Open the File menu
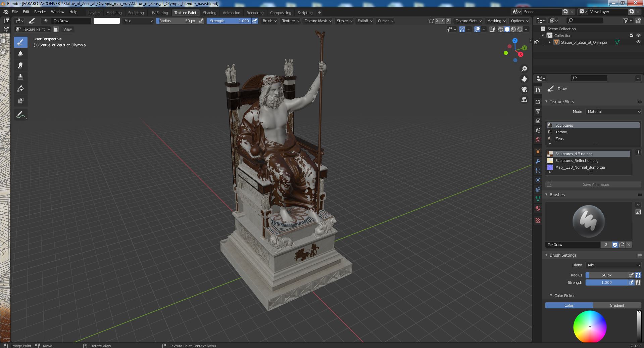The height and width of the screenshot is (348, 644). coord(15,12)
